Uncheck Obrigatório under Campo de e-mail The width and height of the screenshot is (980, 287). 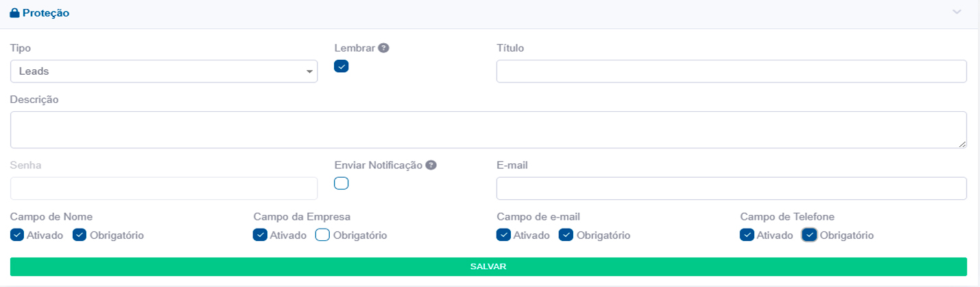pos(566,236)
